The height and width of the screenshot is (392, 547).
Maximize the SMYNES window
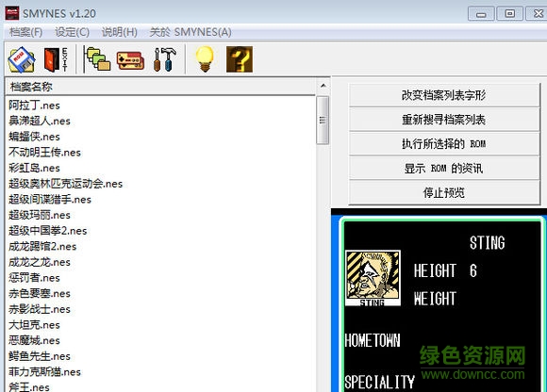pos(509,13)
